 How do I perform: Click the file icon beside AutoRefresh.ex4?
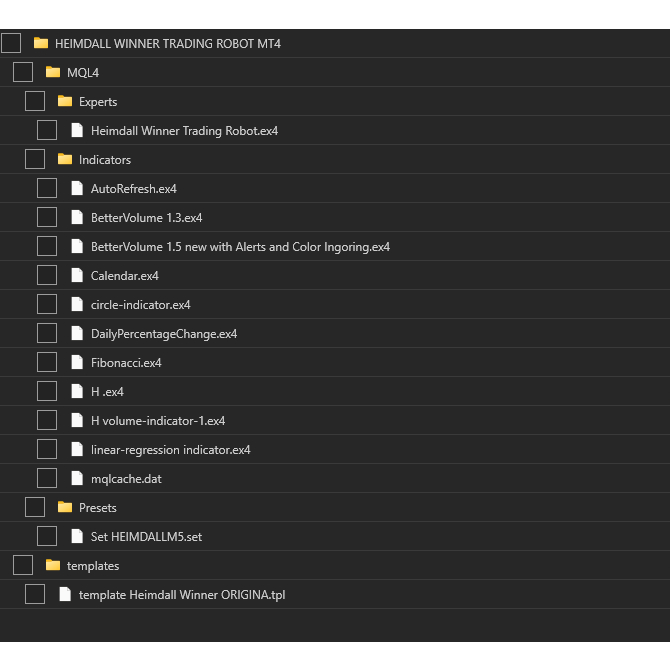(77, 188)
